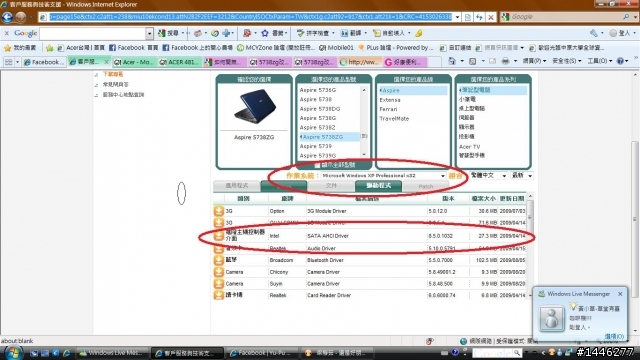
Task: Click the Messenger contact avatar in popup
Action: [x=551, y=318]
